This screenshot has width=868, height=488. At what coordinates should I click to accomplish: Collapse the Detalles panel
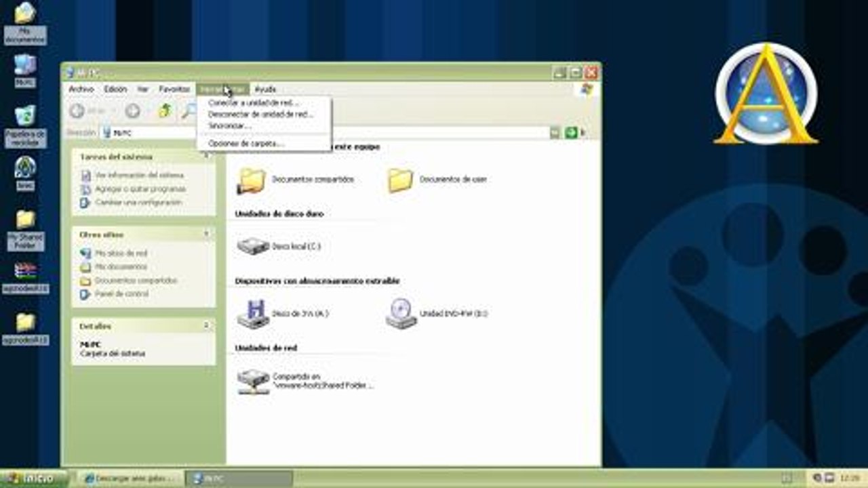point(207,326)
